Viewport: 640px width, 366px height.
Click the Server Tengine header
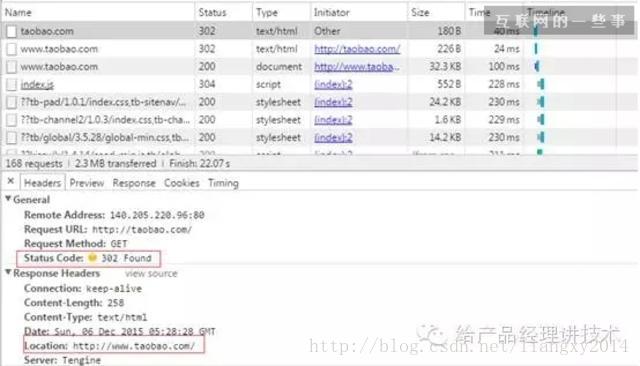[62, 360]
